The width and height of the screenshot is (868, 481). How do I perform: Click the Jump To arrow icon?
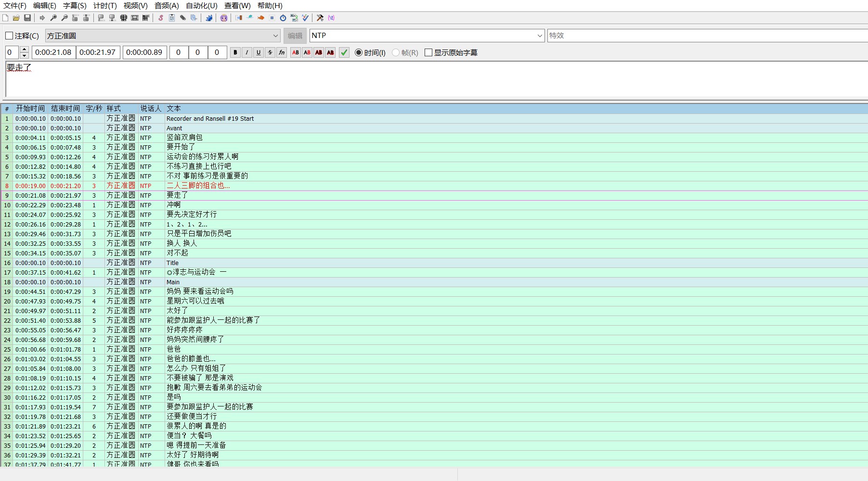(x=42, y=18)
